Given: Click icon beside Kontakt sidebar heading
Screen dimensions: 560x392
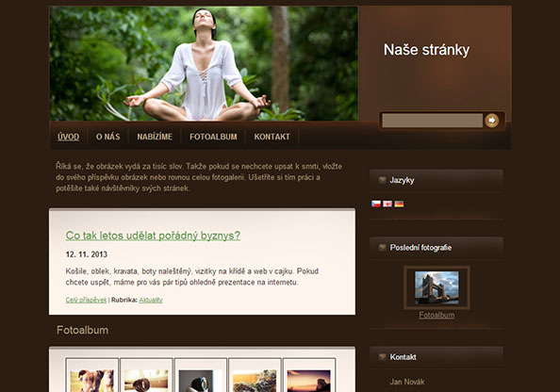Looking at the screenshot, I should pos(382,356).
